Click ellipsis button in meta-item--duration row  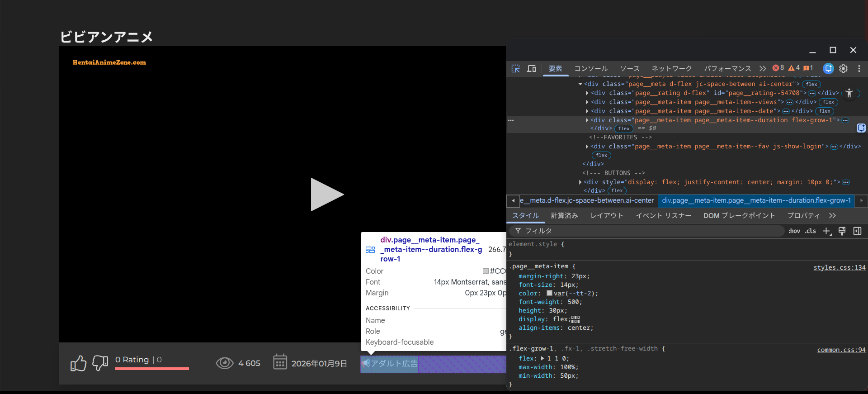pyautogui.click(x=845, y=120)
